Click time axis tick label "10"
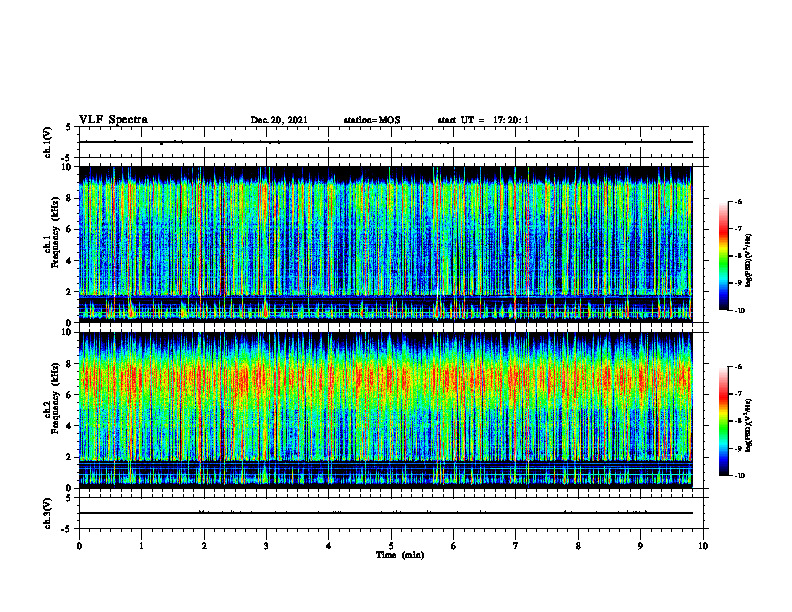 pyautogui.click(x=703, y=546)
